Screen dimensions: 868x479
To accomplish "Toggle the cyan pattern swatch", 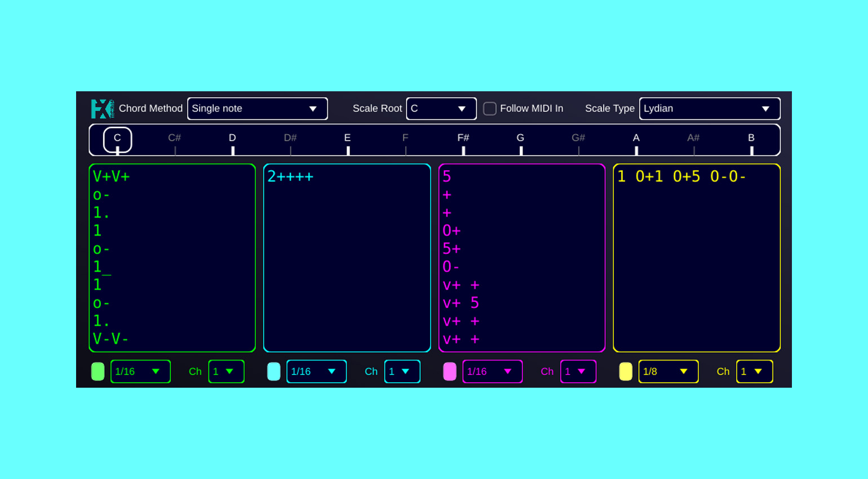I will coord(274,371).
